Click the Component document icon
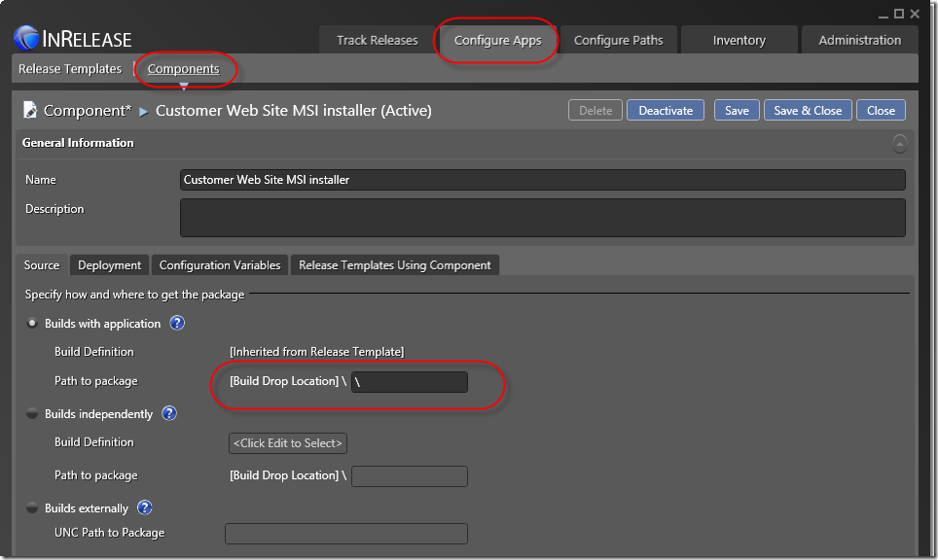Viewport: 938px width, 560px height. coord(30,110)
